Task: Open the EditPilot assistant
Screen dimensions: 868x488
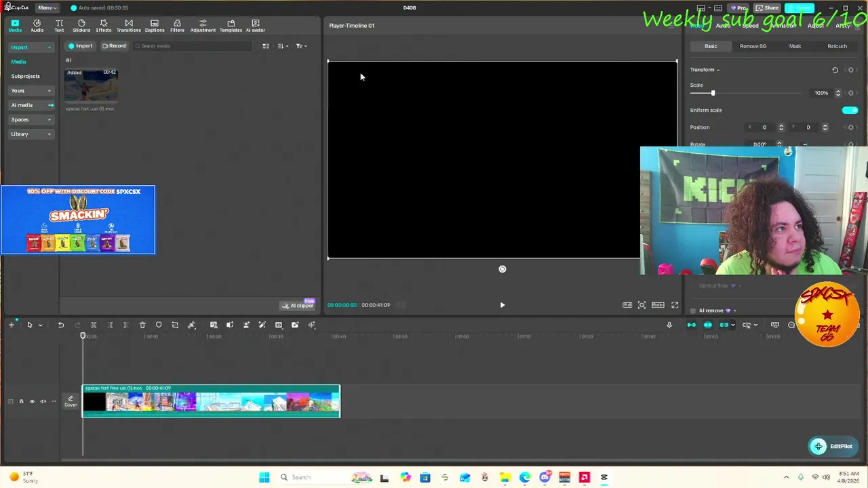Action: click(833, 446)
